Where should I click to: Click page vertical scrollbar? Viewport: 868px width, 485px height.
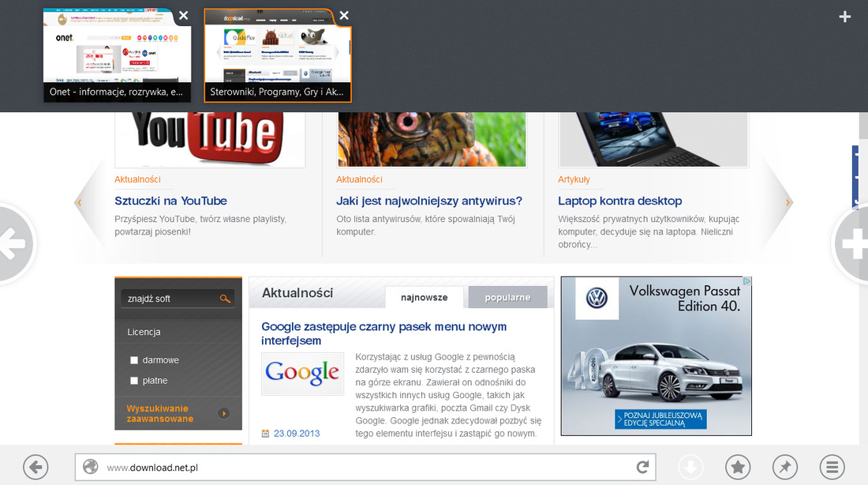[x=863, y=277]
